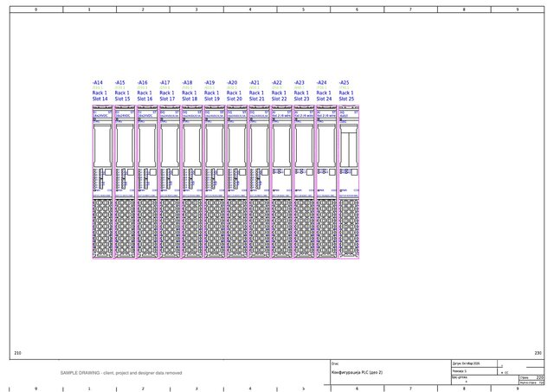This screenshot has width=554, height=392.
Task: Select the module label -A24
Action: tap(321, 82)
